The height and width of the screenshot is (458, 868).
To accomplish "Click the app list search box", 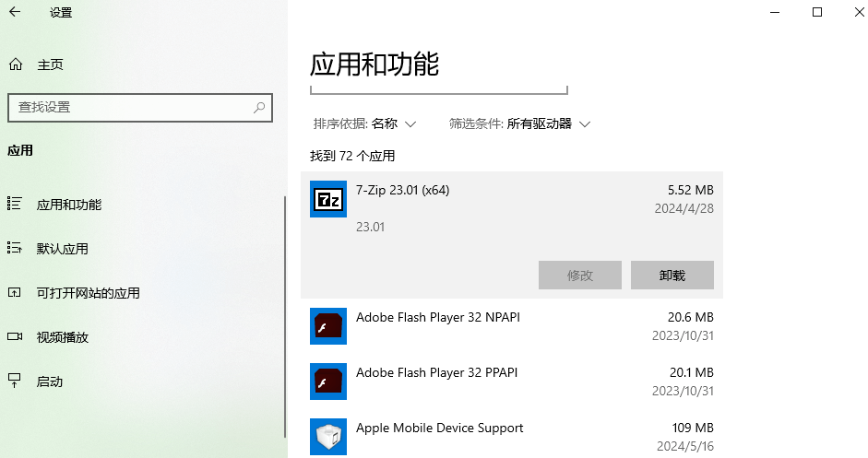I will pyautogui.click(x=438, y=88).
